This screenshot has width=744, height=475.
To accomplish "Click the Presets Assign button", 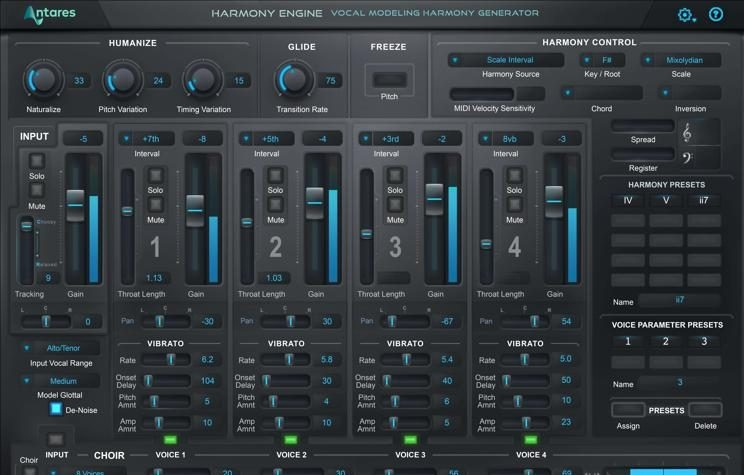I will tap(628, 410).
